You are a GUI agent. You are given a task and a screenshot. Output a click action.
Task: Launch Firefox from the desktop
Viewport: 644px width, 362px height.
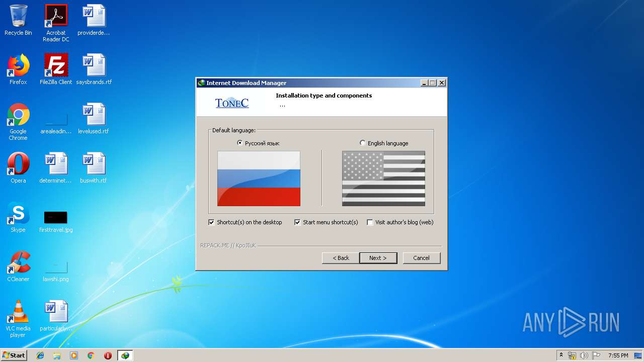coord(18,69)
